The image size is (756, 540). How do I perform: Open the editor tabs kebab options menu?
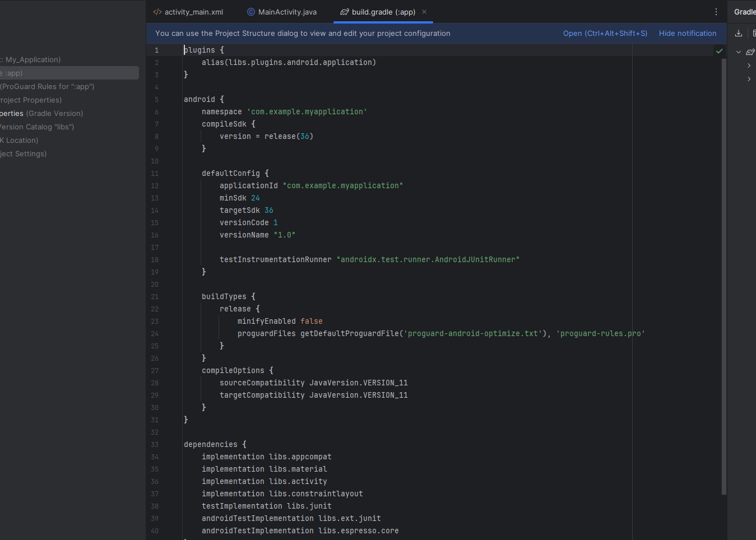(716, 12)
